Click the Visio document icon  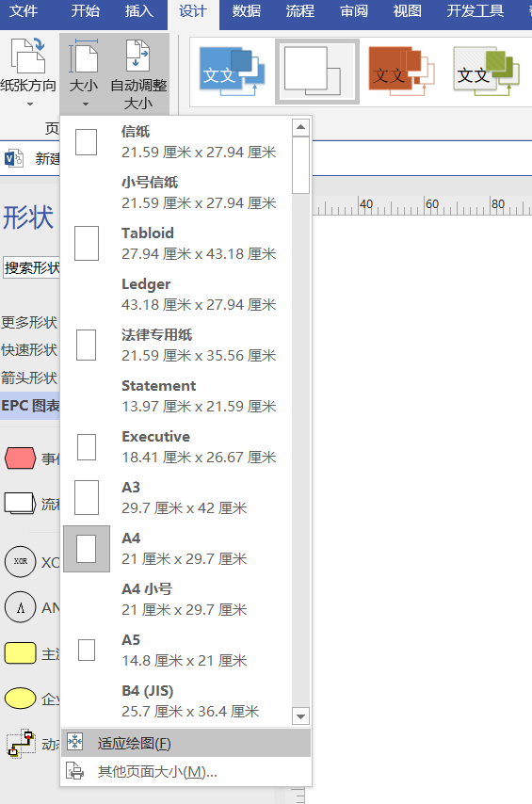click(x=14, y=158)
